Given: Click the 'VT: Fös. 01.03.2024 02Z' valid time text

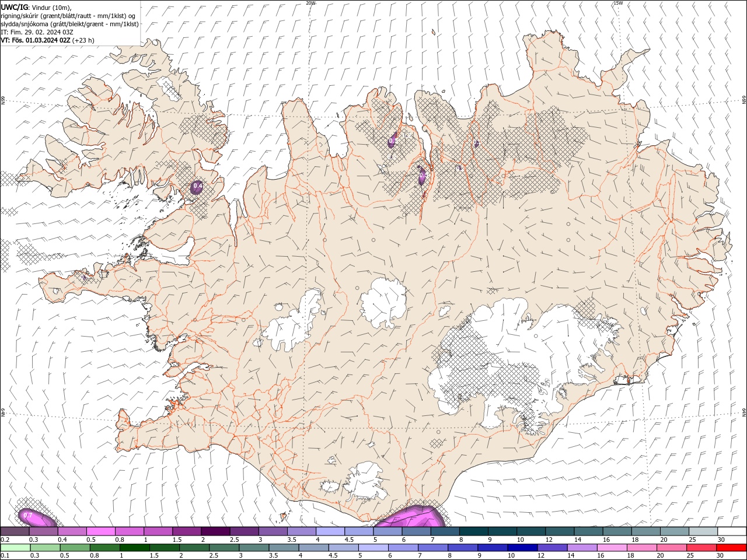Looking at the screenshot, I should [x=36, y=40].
